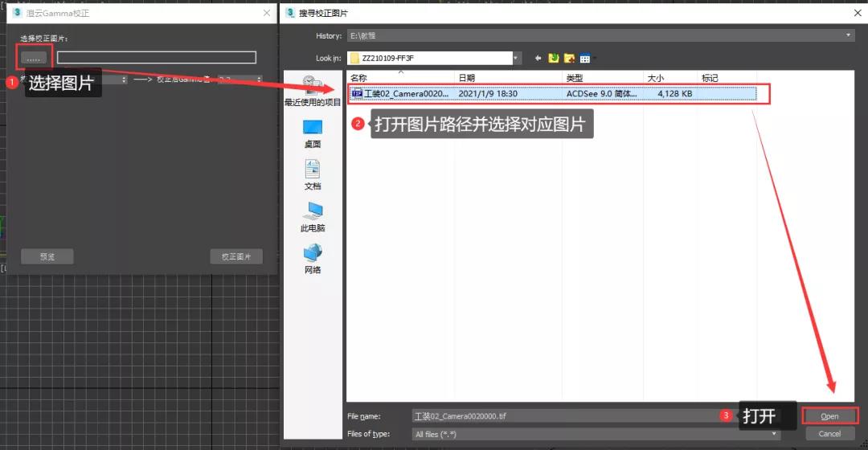This screenshot has width=868, height=450.
Task: Expand the Look in folder dropdown
Action: (x=517, y=58)
